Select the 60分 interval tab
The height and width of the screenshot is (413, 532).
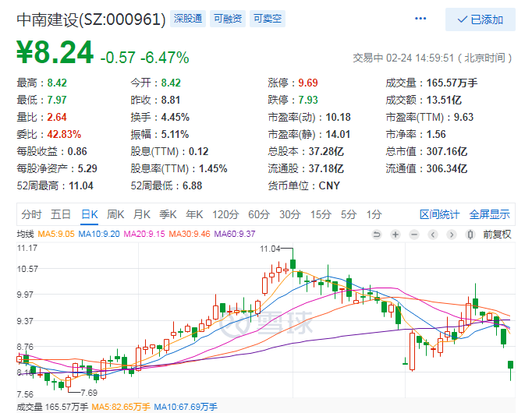258,214
